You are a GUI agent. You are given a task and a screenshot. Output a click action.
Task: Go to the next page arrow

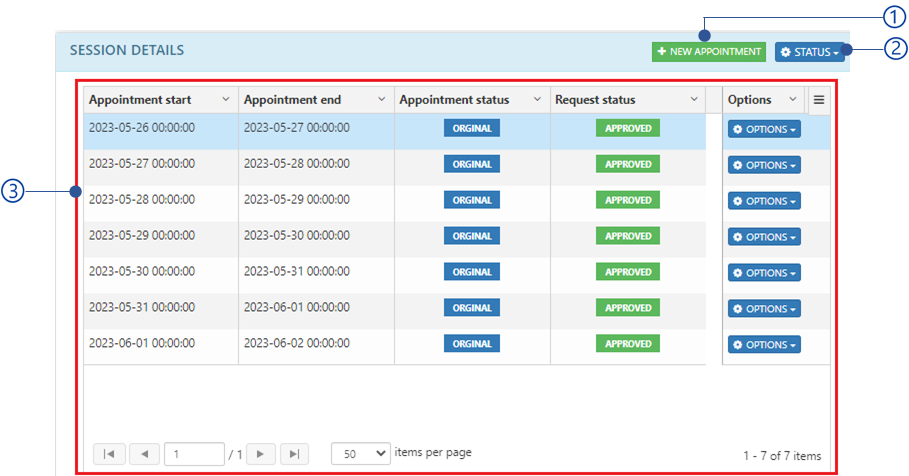[260, 454]
